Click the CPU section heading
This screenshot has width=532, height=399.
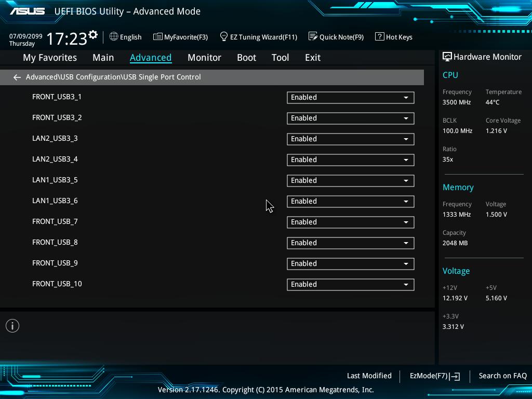click(450, 75)
